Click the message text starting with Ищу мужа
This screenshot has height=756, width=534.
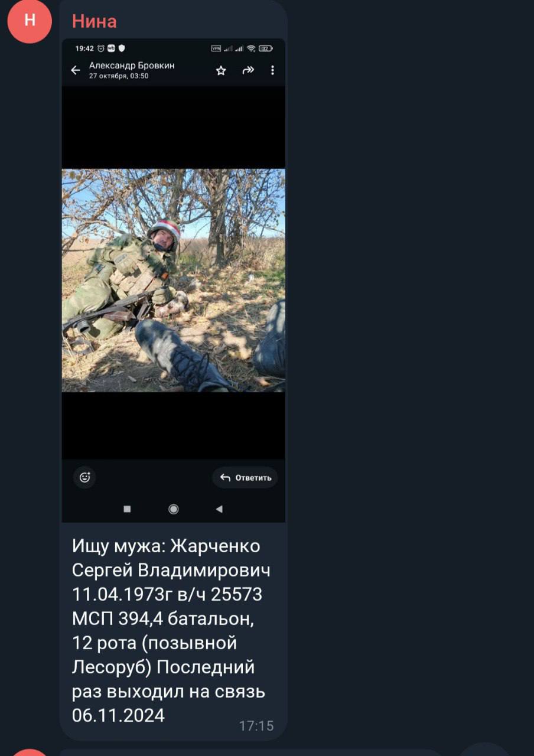pyautogui.click(x=171, y=631)
